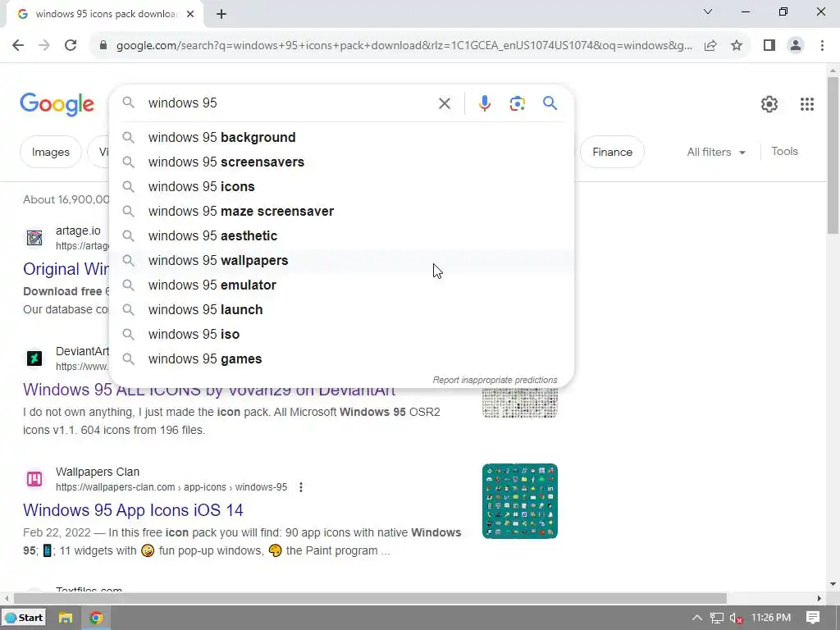840x630 pixels.
Task: Click the teal Wallpapers Clan thumbnail
Action: pos(519,501)
